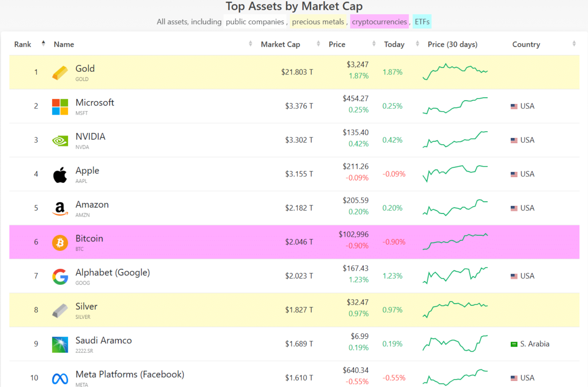Click Alphabet's 30-day price chart

point(455,276)
